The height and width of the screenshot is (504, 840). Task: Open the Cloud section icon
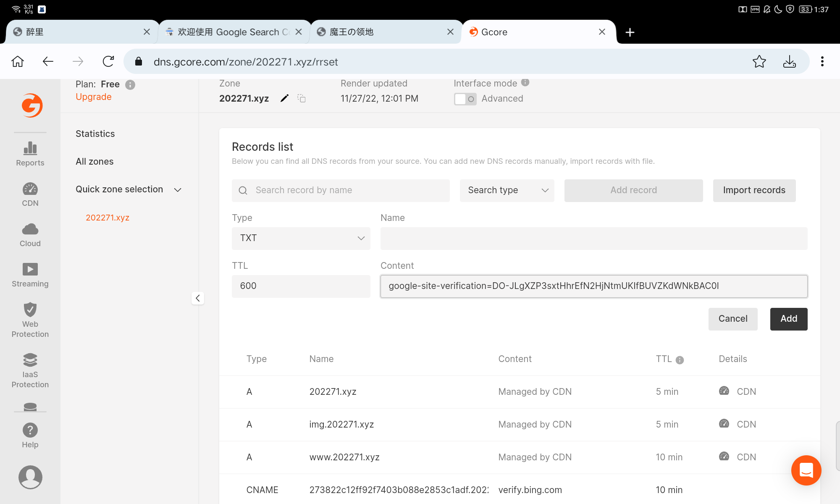pyautogui.click(x=30, y=230)
